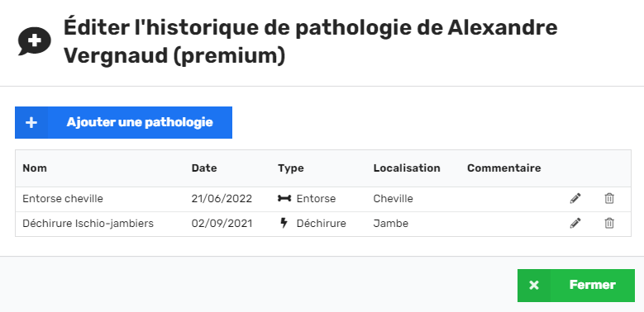Select the Jambe localisation cell
Image resolution: width=644 pixels, height=312 pixels.
(x=390, y=224)
